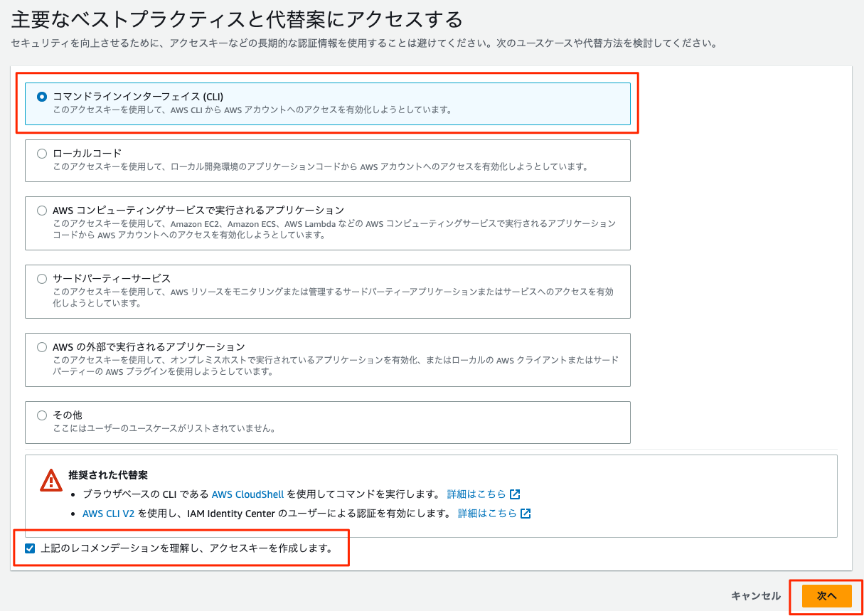Select the コマンドラインインターフェイス (CLI) radio button

click(x=42, y=96)
